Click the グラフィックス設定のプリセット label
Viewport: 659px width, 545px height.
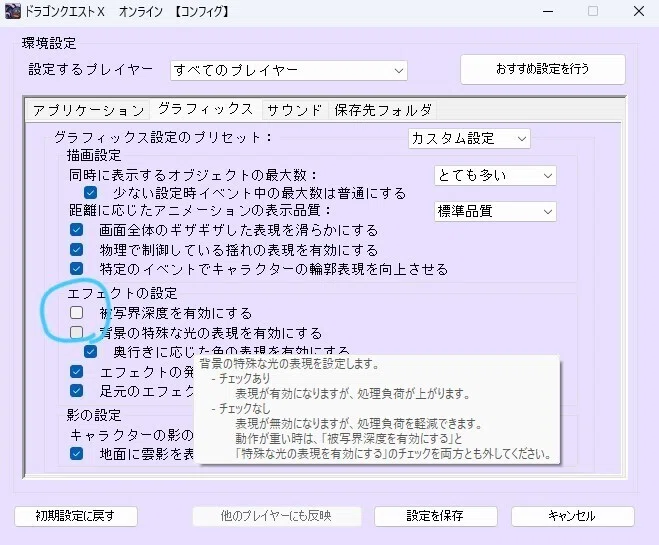tap(163, 137)
